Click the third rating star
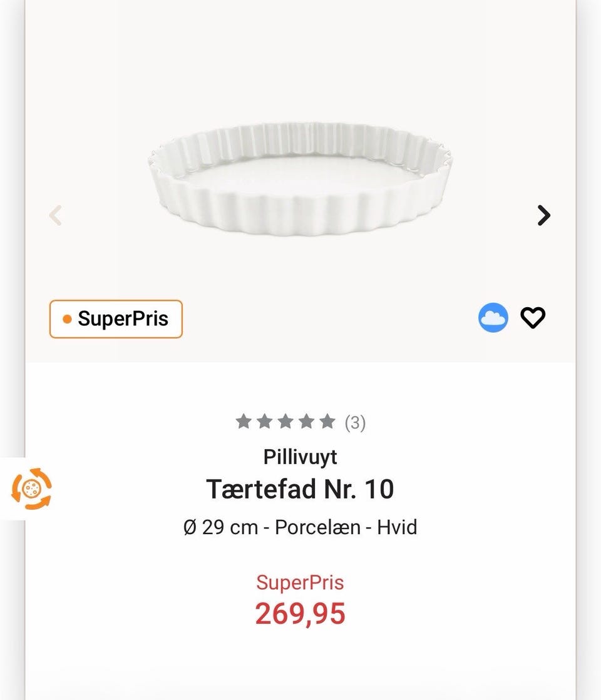This screenshot has height=700, width=601. coord(285,421)
